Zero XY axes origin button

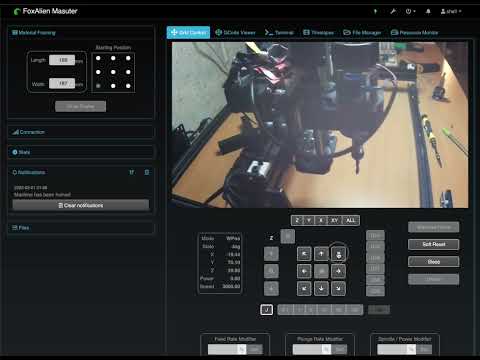pyautogui.click(x=334, y=220)
